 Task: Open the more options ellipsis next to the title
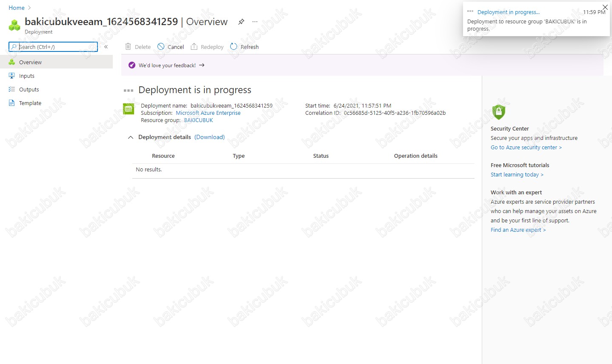click(255, 22)
